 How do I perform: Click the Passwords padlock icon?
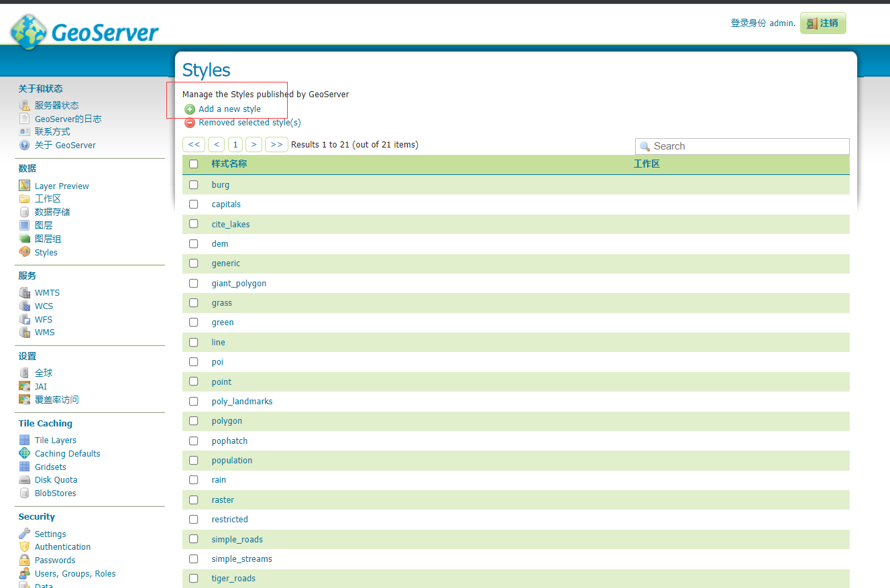[25, 560]
